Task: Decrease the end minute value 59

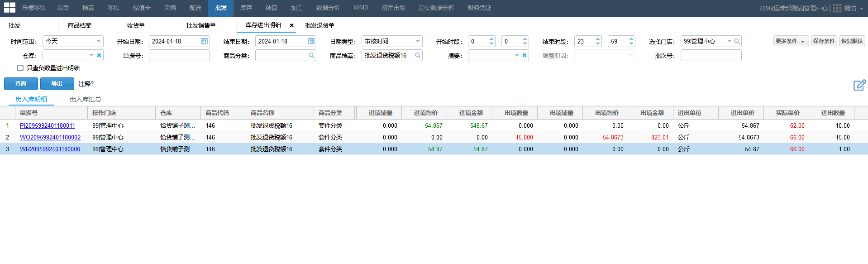Action: point(631,43)
